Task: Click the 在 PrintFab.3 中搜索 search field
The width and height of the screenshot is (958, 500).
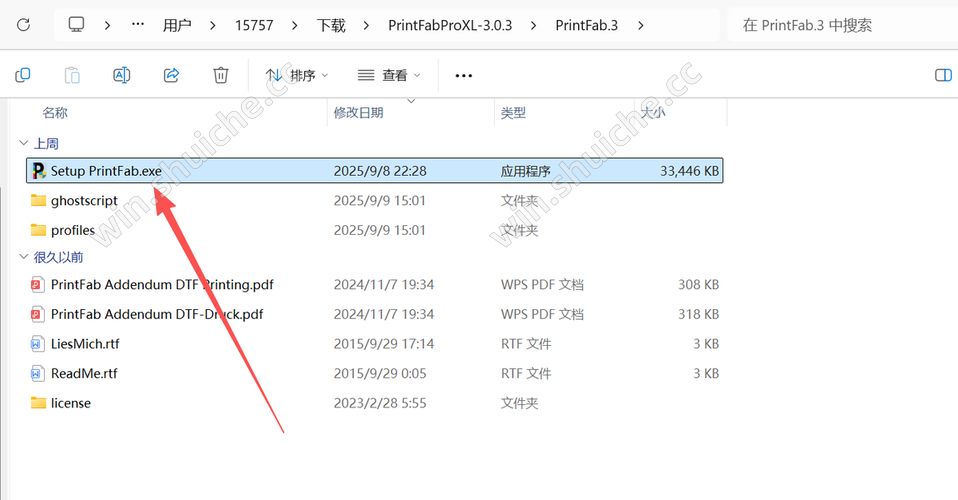Action: pos(842,25)
